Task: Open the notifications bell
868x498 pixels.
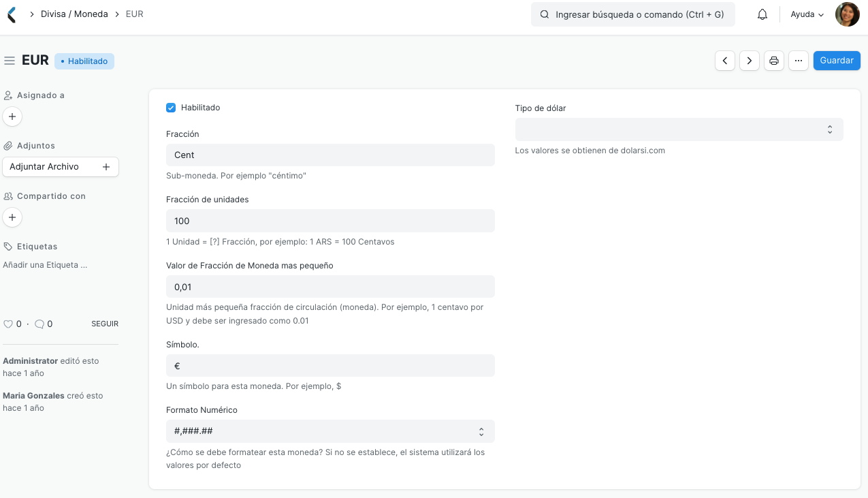Action: pyautogui.click(x=762, y=14)
